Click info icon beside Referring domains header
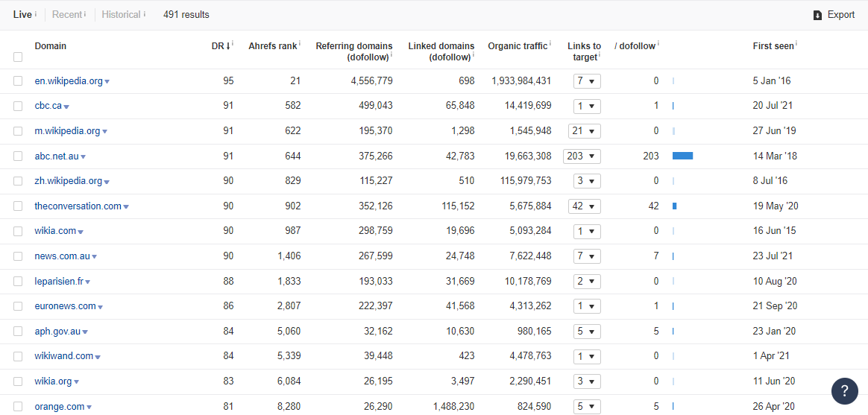The width and height of the screenshot is (868, 415). (391, 54)
